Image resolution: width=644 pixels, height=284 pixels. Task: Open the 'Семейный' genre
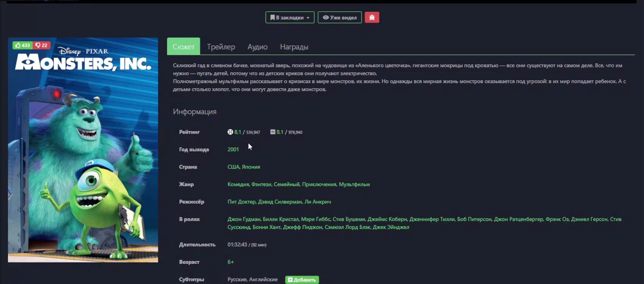coord(287,184)
